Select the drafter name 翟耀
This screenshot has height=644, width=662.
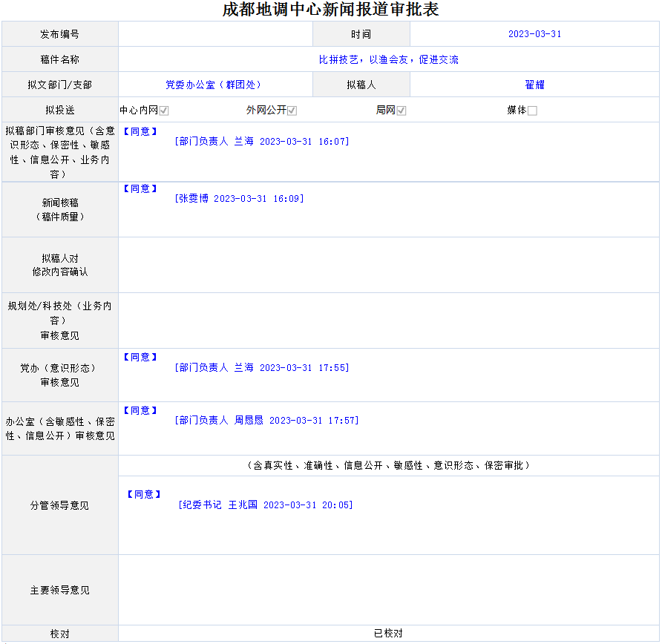(x=534, y=85)
